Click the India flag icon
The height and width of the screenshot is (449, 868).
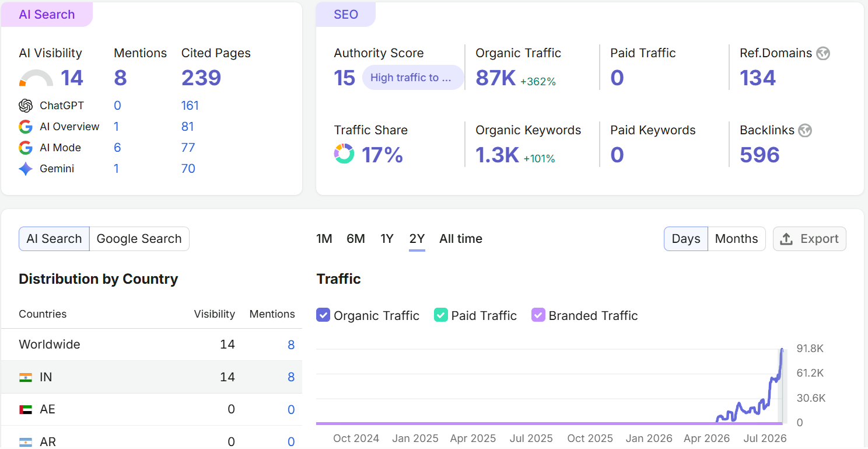pos(26,377)
